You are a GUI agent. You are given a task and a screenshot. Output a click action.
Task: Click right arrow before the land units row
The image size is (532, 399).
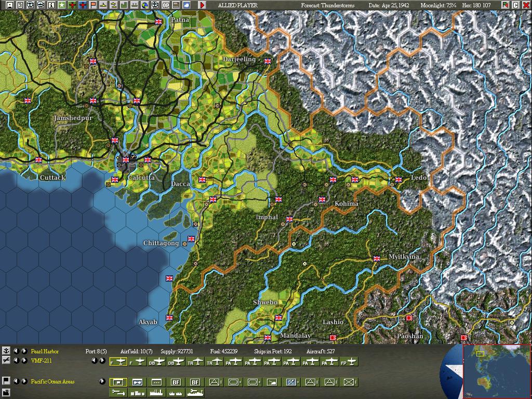102,381
